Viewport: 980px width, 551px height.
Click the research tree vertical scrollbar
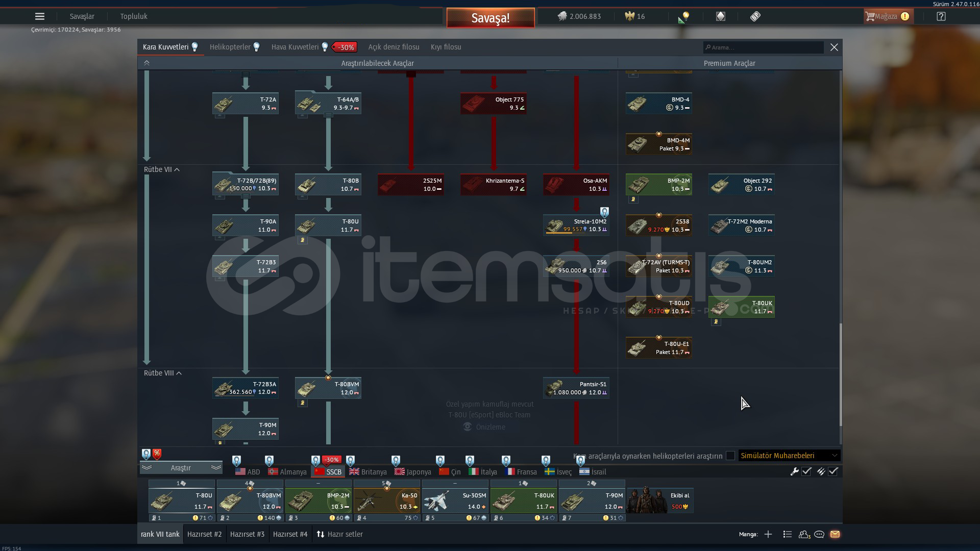click(x=841, y=375)
